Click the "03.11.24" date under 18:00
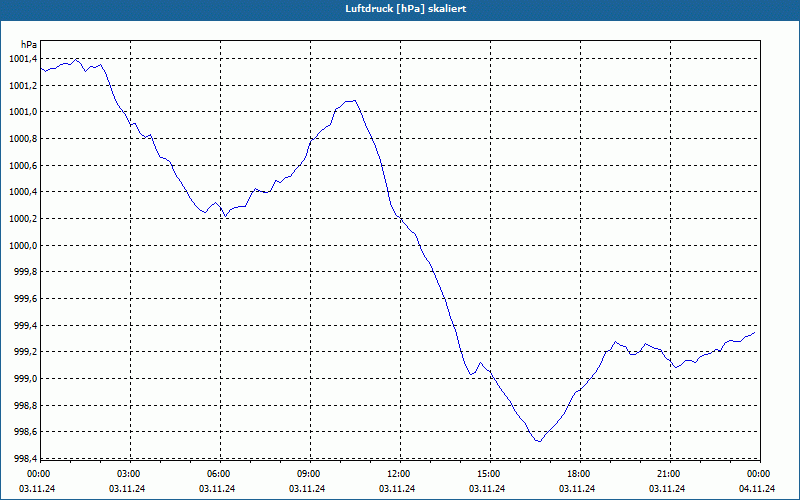Image resolution: width=800 pixels, height=500 pixels. coord(577,489)
